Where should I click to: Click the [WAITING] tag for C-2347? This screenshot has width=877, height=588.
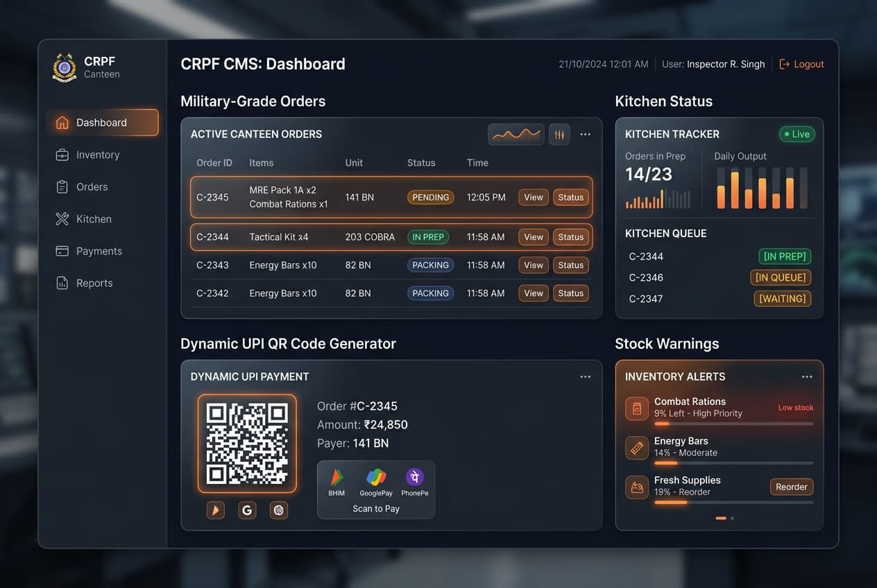782,299
